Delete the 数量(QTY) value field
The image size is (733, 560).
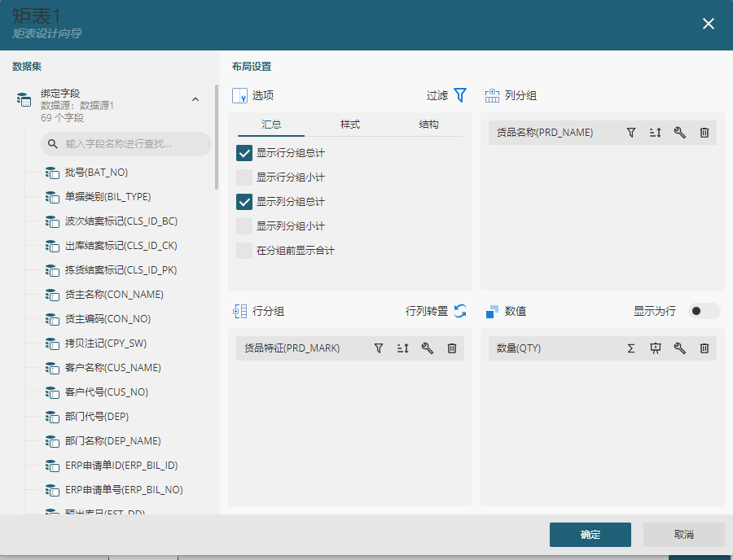pyautogui.click(x=704, y=348)
